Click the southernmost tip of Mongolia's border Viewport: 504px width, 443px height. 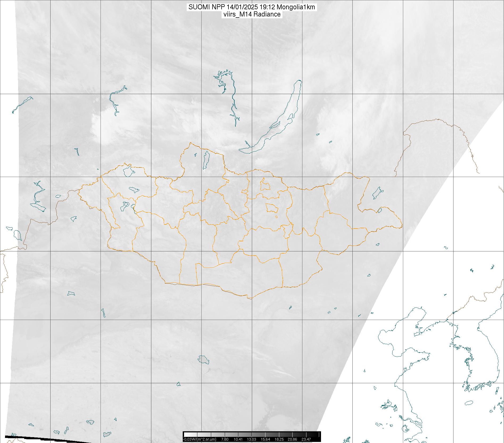click(x=250, y=299)
